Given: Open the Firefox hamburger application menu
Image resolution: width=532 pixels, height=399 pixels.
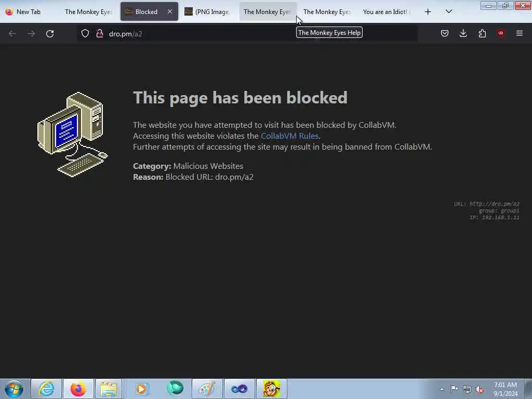Looking at the screenshot, I should coord(520,33).
